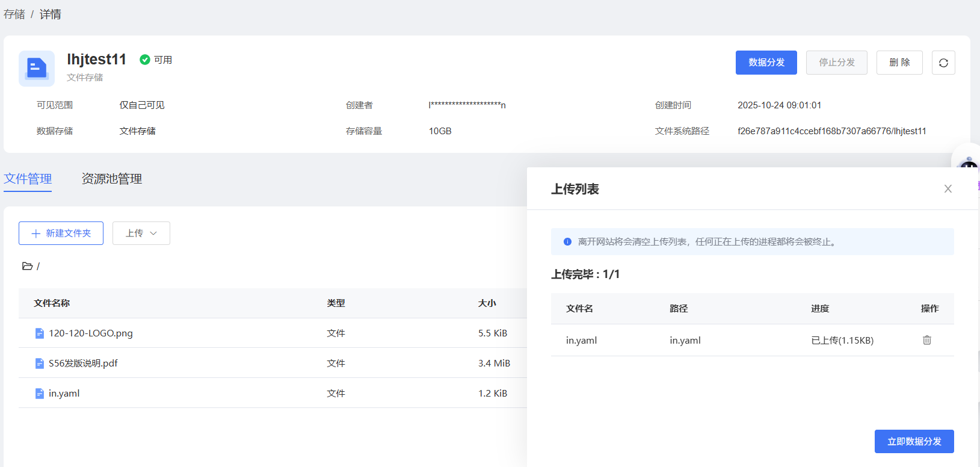Click the file icon next to in.yaml
The width and height of the screenshot is (980, 467).
click(40, 394)
